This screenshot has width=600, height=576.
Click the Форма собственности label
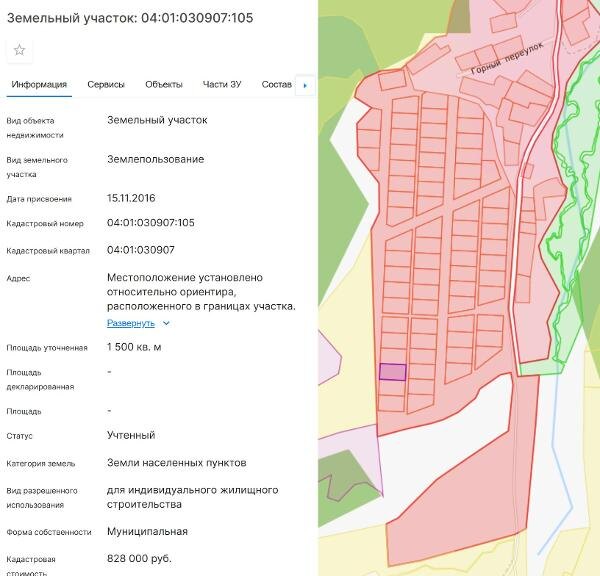(49, 532)
